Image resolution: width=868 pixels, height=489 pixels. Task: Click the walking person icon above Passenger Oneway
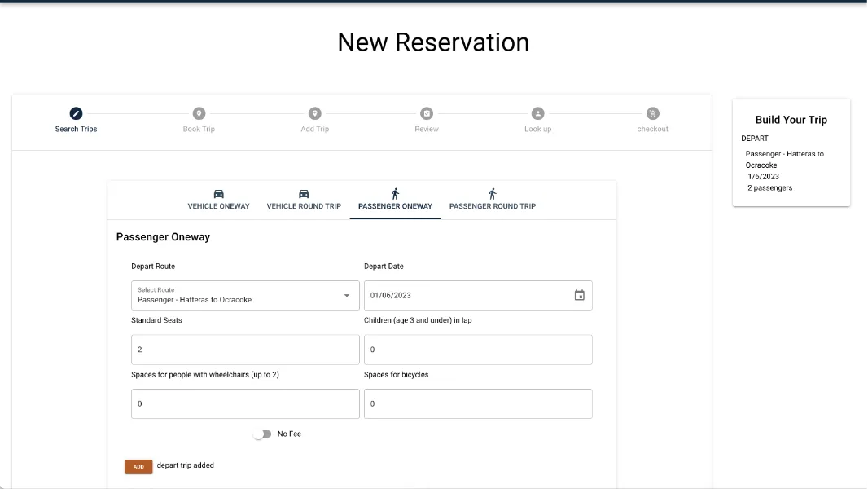coord(395,193)
